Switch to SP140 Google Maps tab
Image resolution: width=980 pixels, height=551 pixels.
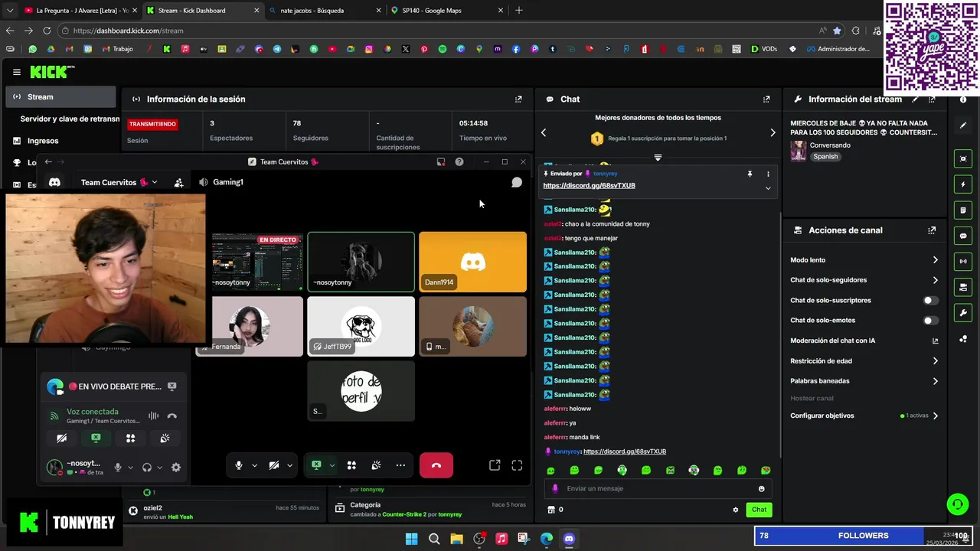(445, 11)
